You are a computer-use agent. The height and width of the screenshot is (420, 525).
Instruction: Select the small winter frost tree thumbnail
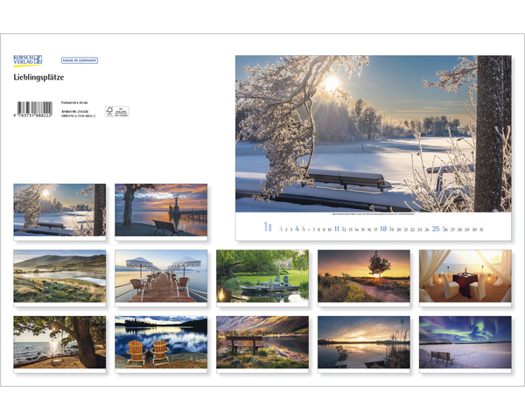[x=59, y=210]
